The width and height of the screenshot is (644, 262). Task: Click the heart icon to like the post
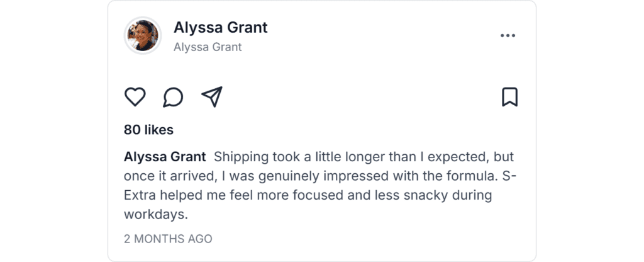click(135, 97)
